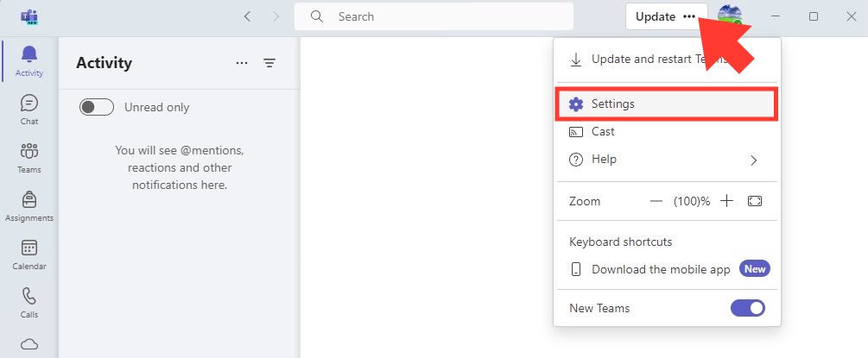The image size is (868, 358).
Task: Expand the Help submenu chevron
Action: tap(753, 160)
